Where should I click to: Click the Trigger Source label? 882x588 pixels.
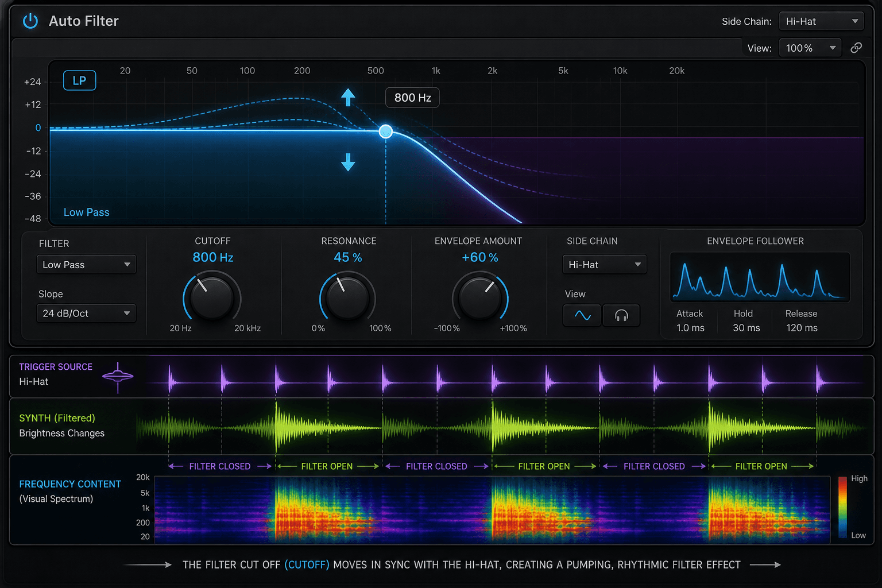tap(56, 366)
